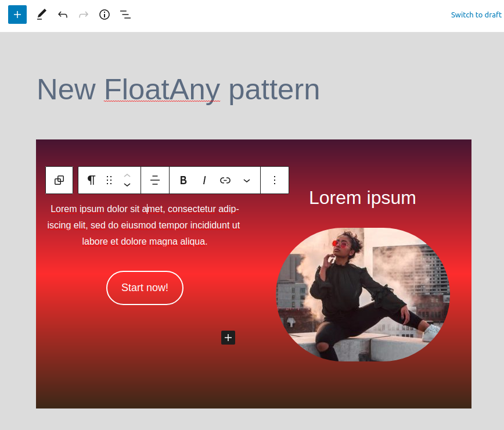Grab the block drag handle
The image size is (504, 430).
tap(109, 180)
